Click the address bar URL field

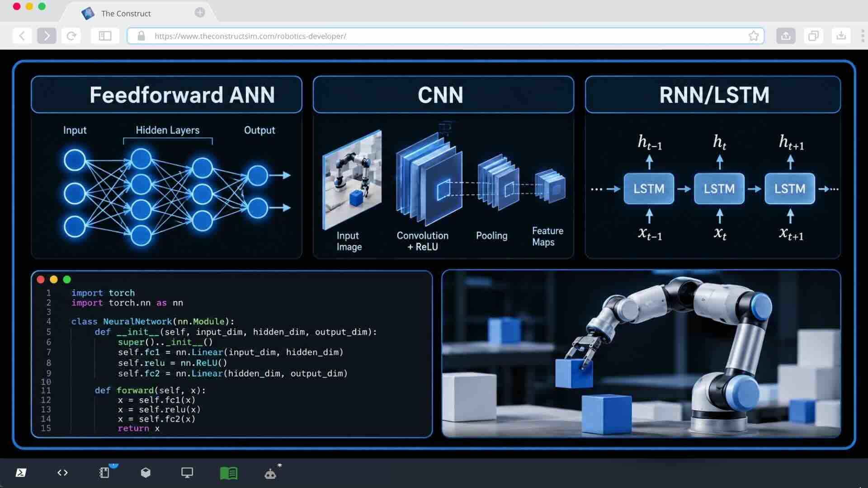pos(445,36)
